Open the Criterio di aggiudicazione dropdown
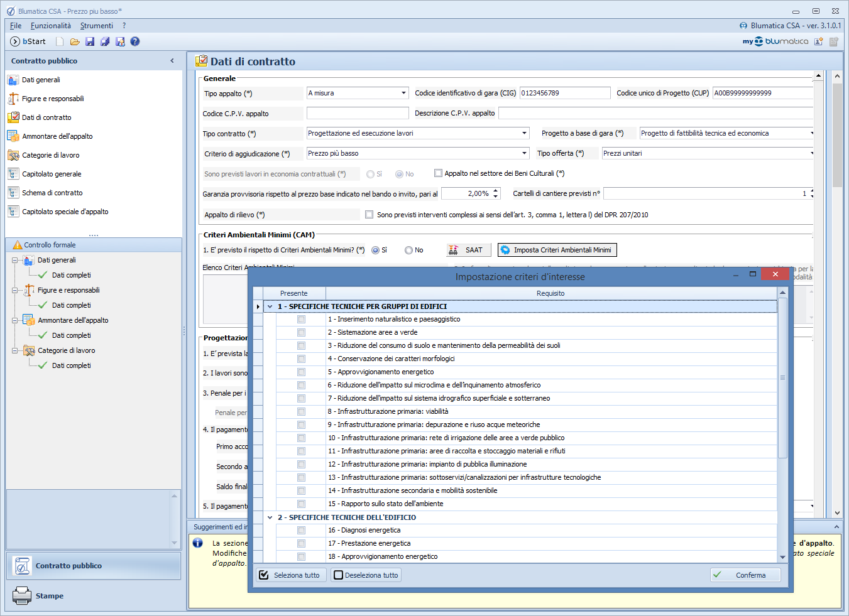The width and height of the screenshot is (849, 616). click(x=524, y=153)
